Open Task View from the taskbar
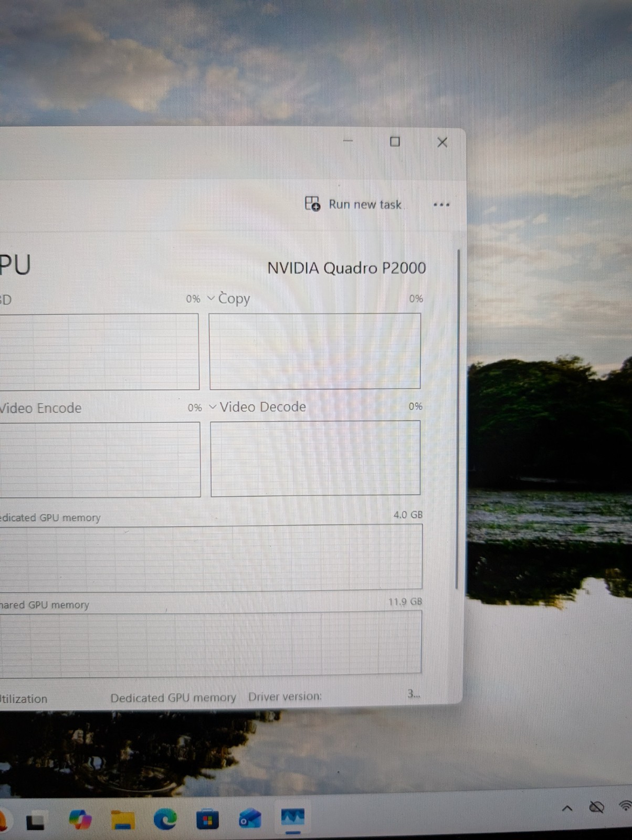The image size is (632, 840). [x=36, y=821]
